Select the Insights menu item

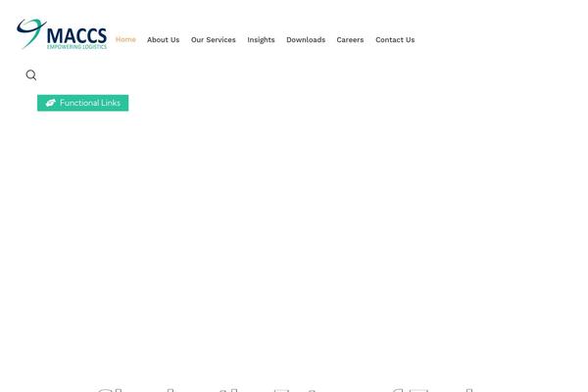tap(261, 40)
